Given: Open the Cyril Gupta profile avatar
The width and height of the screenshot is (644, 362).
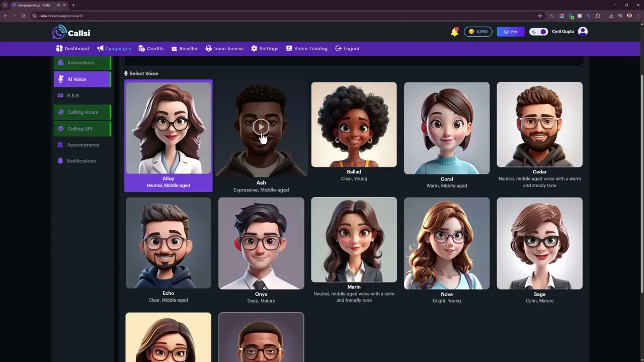Looking at the screenshot, I should [583, 32].
